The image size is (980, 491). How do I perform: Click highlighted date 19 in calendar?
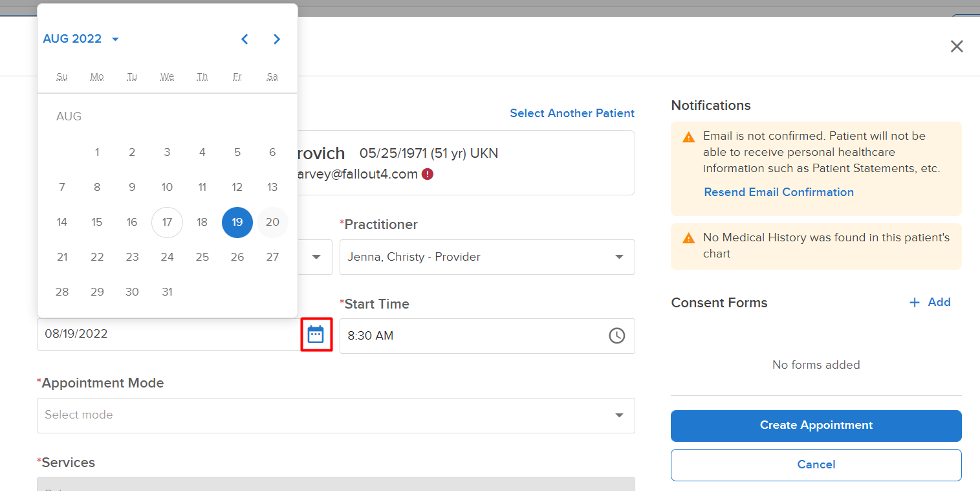pyautogui.click(x=237, y=223)
